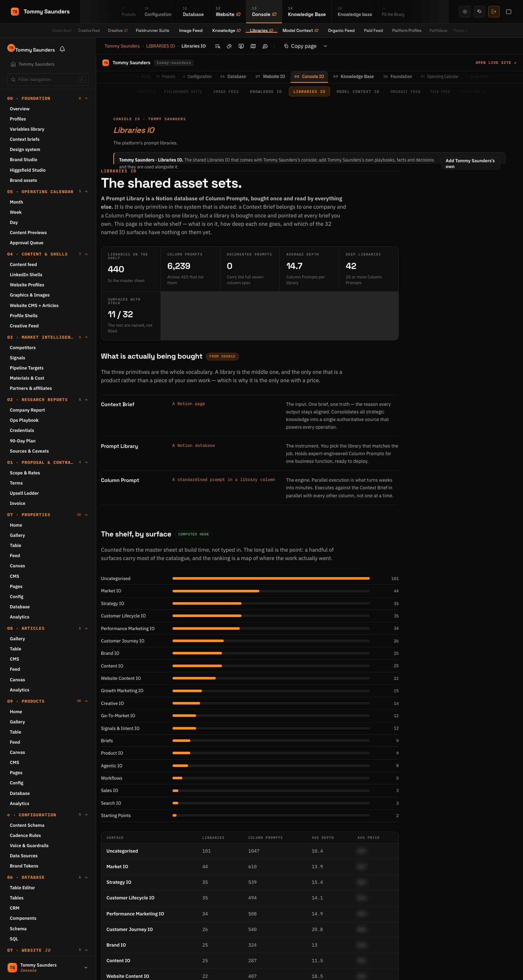523x980 pixels.
Task: Open Competitors sidebar item
Action: [23, 348]
